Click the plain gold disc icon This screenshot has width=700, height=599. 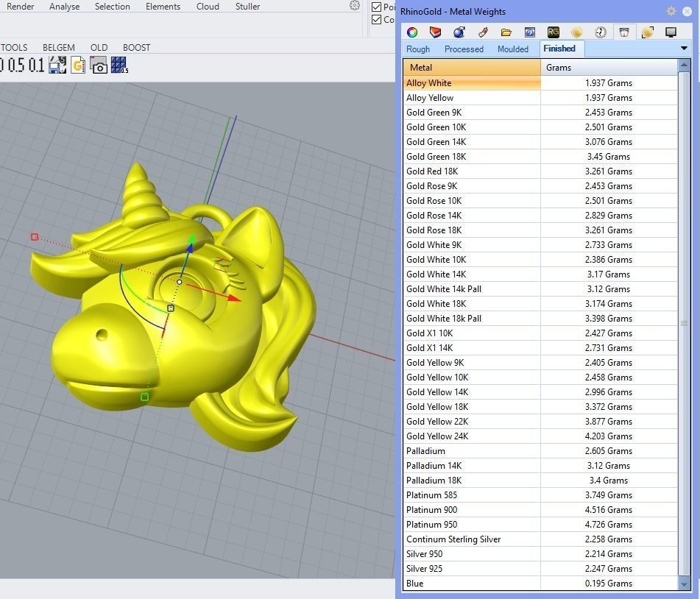[577, 32]
